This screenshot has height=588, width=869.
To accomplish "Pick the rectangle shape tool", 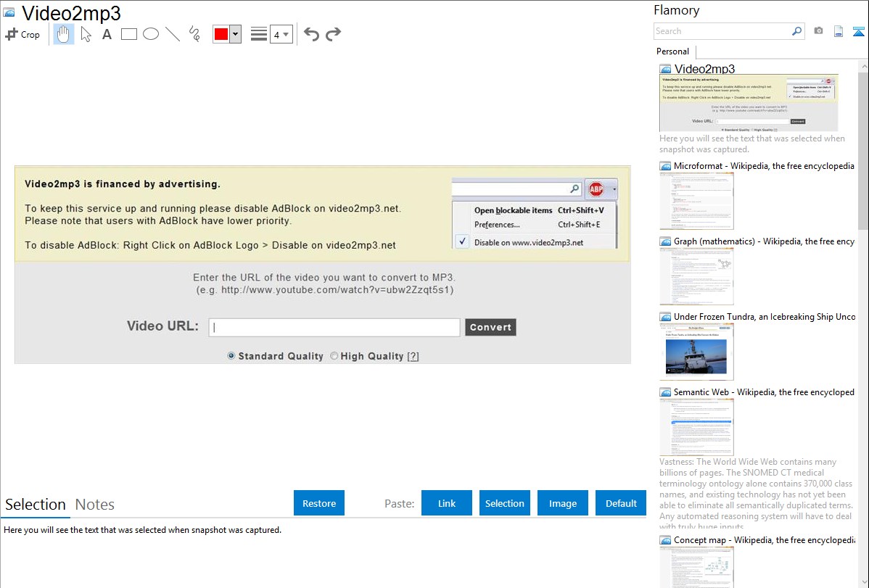I will pos(129,34).
